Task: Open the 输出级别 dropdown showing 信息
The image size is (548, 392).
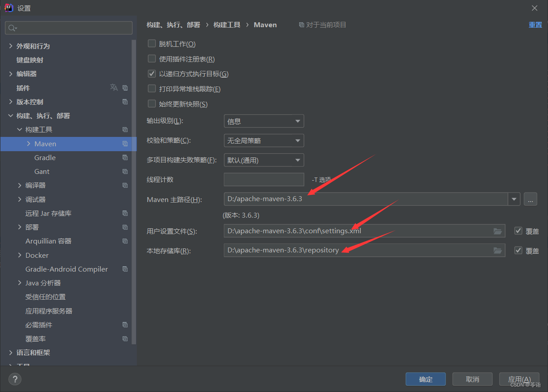Action: (264, 121)
